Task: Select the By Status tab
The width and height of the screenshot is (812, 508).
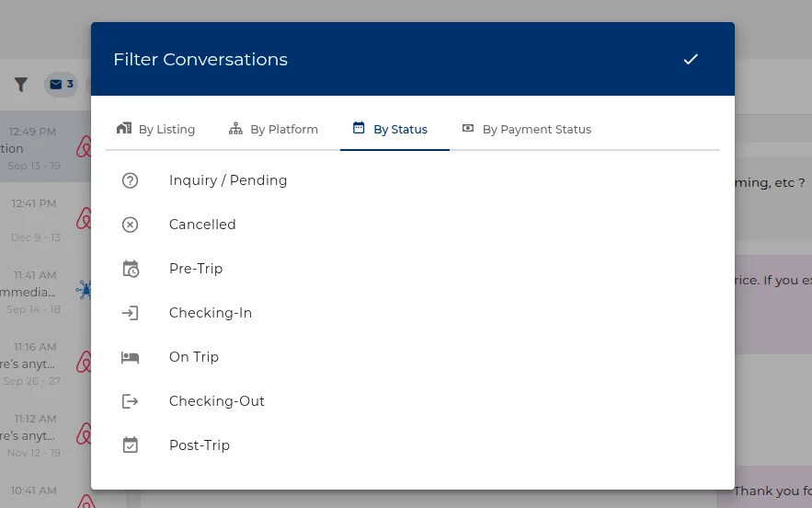Action: (395, 129)
